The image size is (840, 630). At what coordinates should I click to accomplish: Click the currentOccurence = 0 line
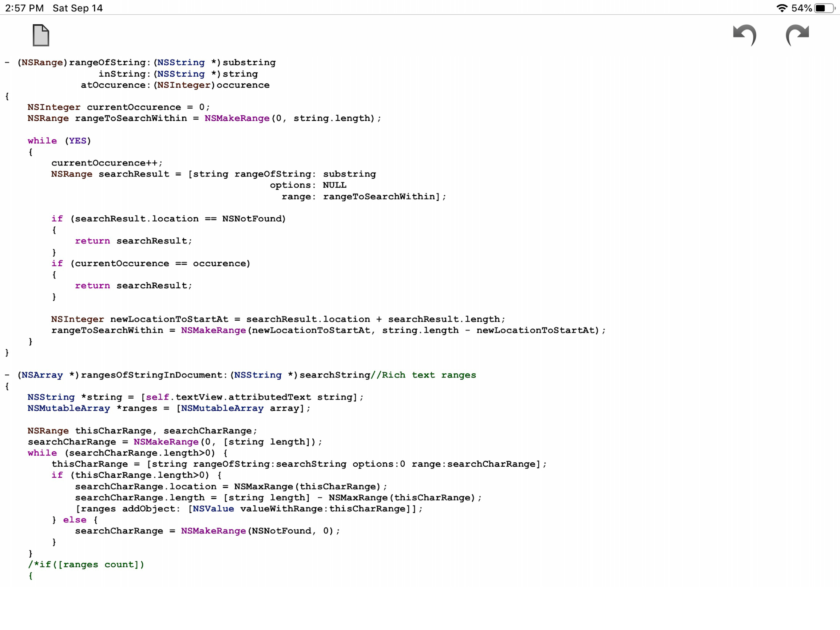tap(118, 107)
